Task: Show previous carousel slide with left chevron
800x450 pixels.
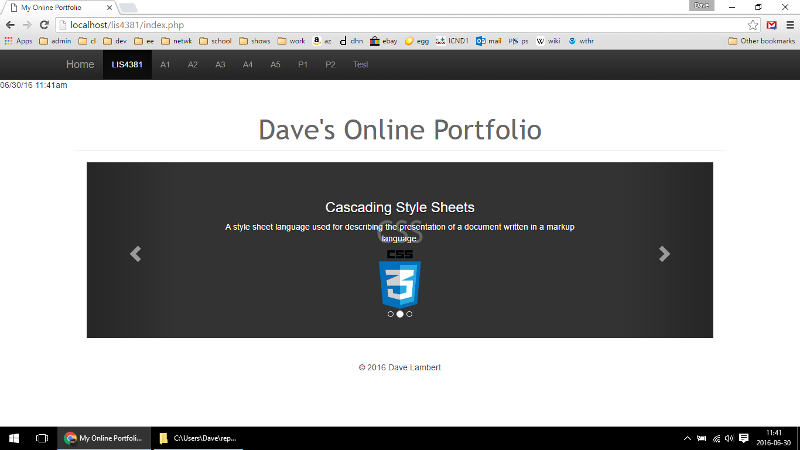Action: (135, 254)
